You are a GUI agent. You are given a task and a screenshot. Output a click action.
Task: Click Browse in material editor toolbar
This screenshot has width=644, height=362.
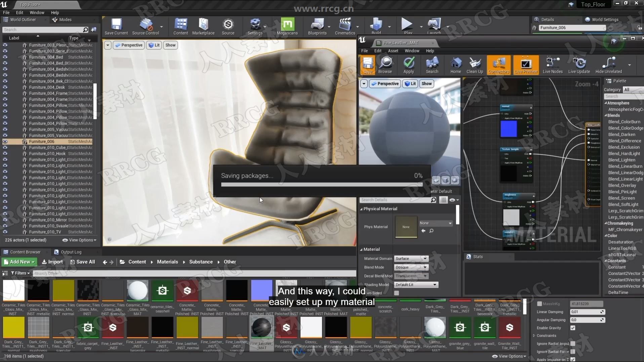click(385, 65)
